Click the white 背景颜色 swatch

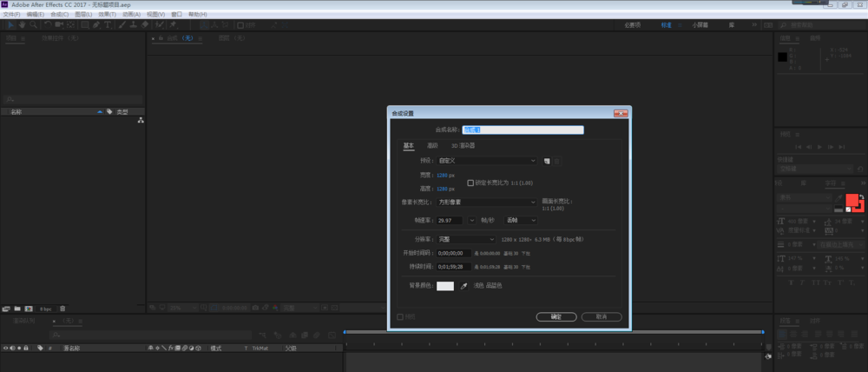coord(445,286)
